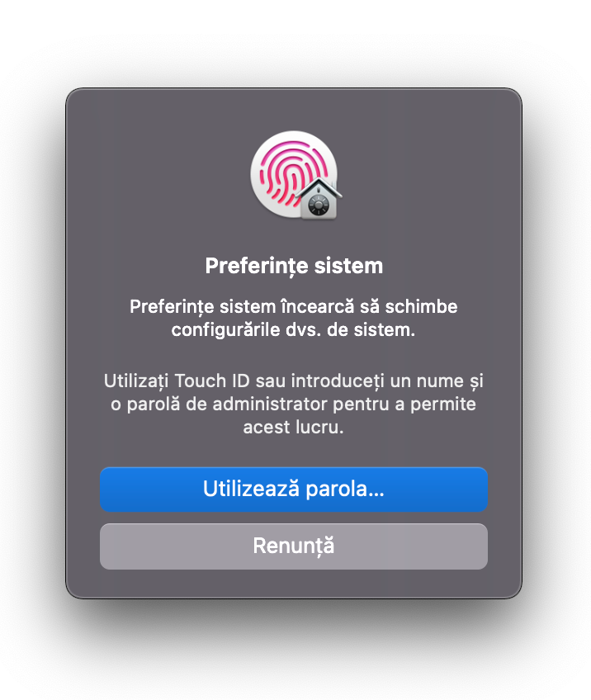Screen dimensions: 591x700
Task: Click the text 'acest lucru.'
Action: click(x=293, y=428)
